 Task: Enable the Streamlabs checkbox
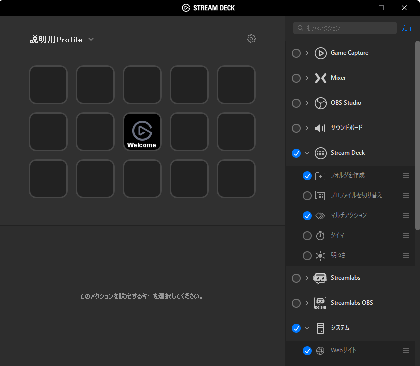pyautogui.click(x=296, y=278)
